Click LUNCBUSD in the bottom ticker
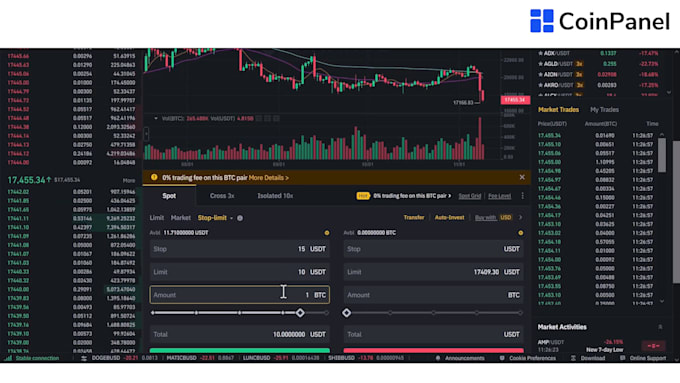This screenshot has width=680, height=383. pos(256,358)
